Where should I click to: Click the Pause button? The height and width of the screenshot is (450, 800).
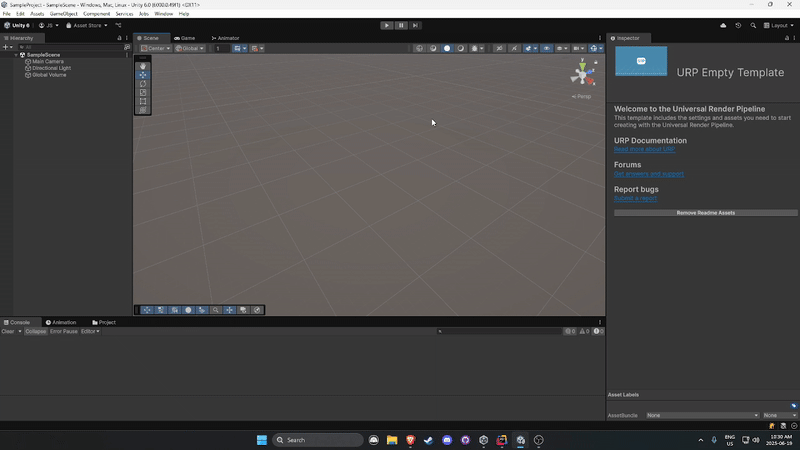401,26
